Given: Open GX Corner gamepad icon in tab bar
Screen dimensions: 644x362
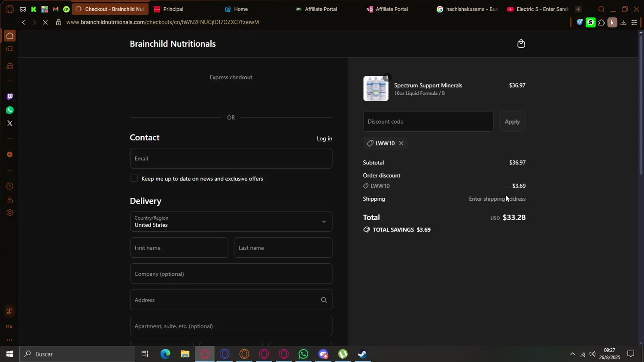Looking at the screenshot, I should [23, 9].
